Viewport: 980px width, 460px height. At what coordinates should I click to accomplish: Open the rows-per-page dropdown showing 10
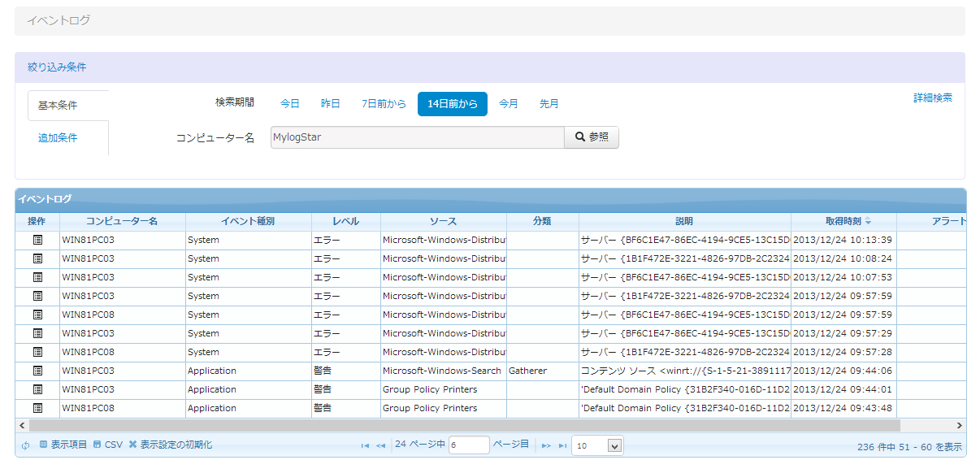coord(597,445)
